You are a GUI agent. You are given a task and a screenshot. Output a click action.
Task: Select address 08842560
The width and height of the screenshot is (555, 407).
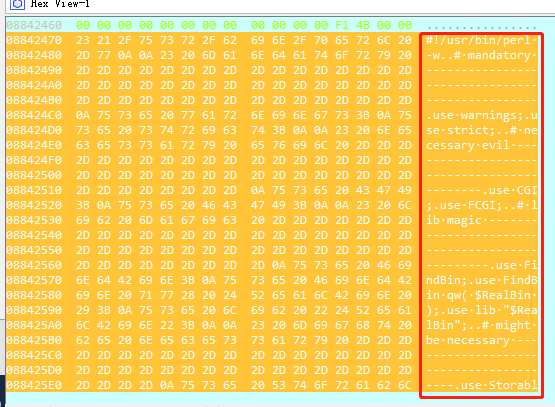(34, 265)
